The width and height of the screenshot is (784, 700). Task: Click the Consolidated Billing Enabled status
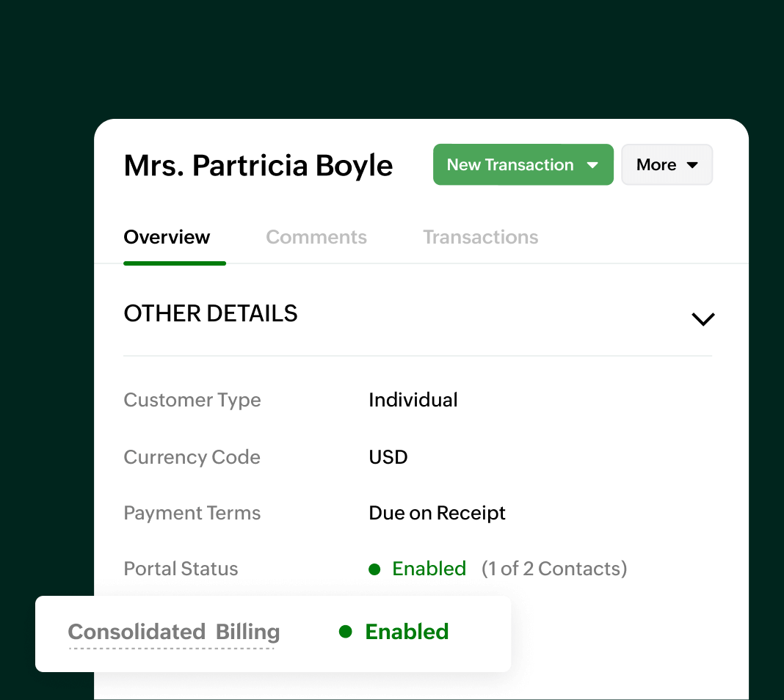[x=407, y=632]
